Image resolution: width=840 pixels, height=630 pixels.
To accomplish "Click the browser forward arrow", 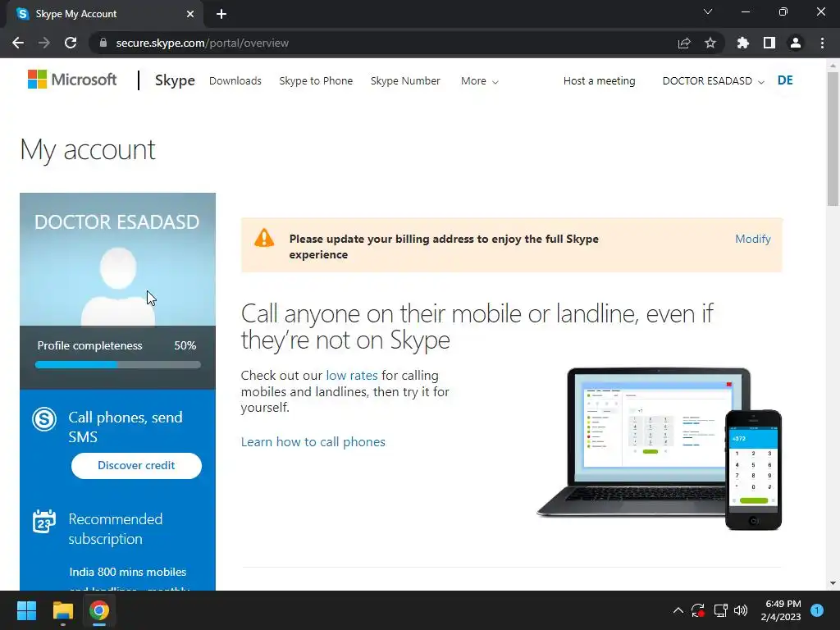I will [44, 43].
